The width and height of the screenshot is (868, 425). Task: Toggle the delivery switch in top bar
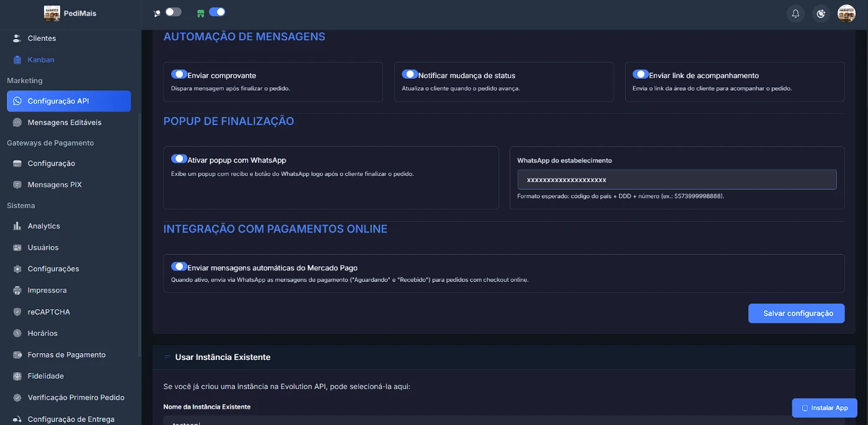173,12
